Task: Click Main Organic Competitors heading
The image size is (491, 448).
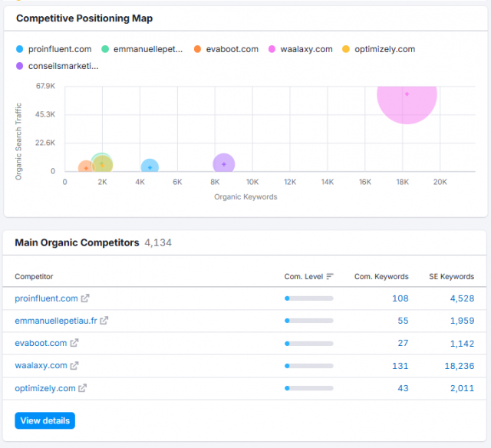Action: coord(77,242)
